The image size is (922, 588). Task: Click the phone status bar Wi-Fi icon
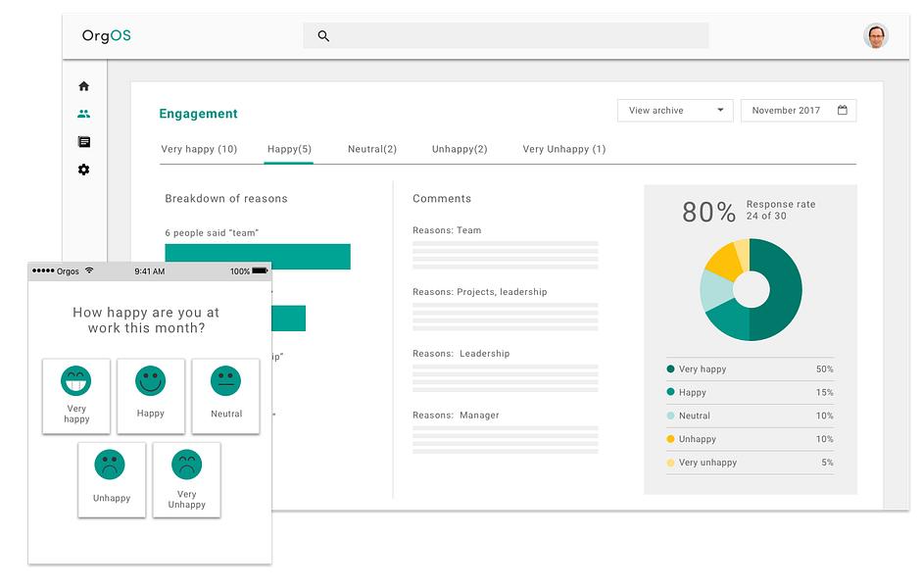point(89,270)
